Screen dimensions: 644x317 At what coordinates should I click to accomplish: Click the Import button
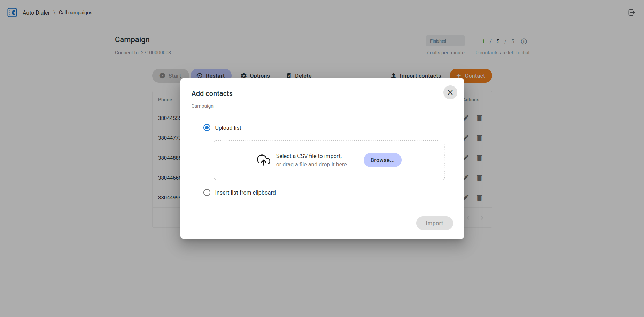pyautogui.click(x=434, y=223)
